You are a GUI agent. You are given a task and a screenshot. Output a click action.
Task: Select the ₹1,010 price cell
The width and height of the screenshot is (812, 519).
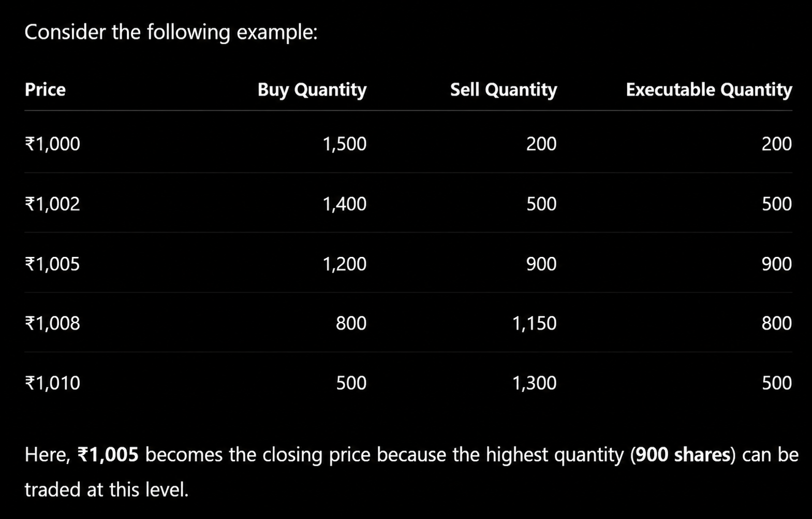tap(52, 383)
